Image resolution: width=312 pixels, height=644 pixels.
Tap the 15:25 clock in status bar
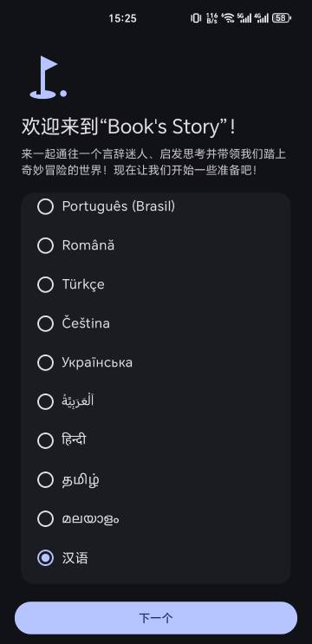pos(122,18)
